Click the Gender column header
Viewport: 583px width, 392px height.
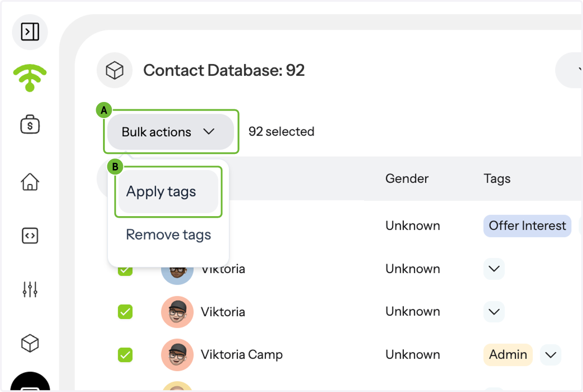407,178
